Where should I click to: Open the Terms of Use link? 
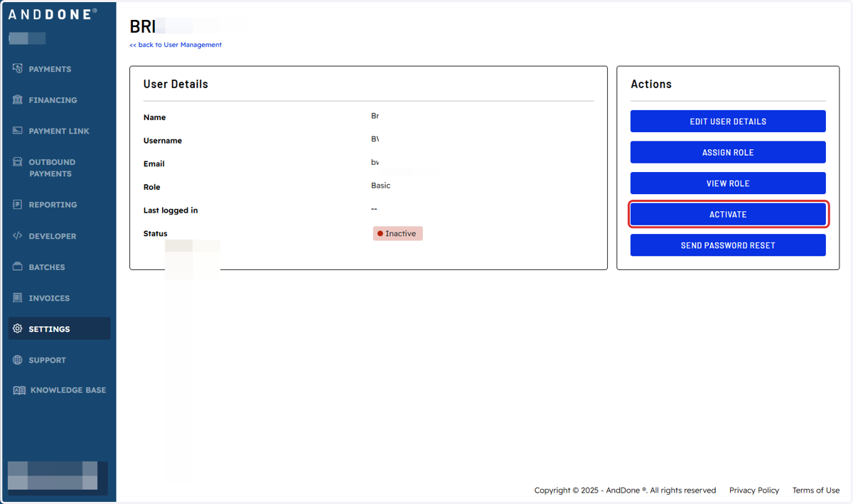[816, 490]
